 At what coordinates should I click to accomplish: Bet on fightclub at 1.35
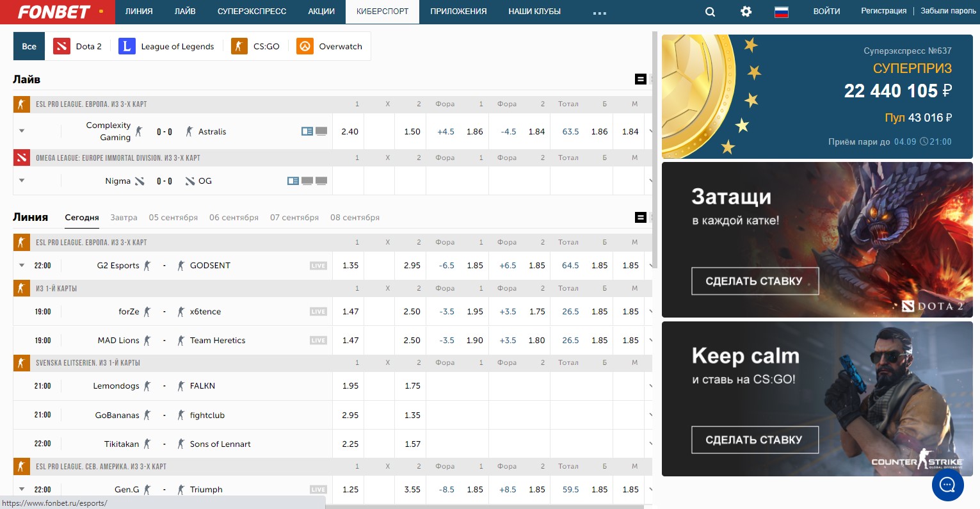pos(412,416)
